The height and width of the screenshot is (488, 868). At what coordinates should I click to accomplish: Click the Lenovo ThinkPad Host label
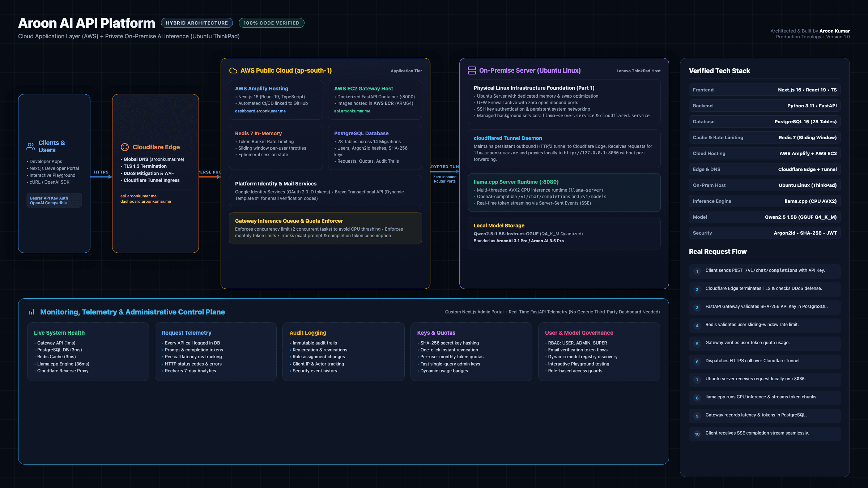(x=638, y=71)
